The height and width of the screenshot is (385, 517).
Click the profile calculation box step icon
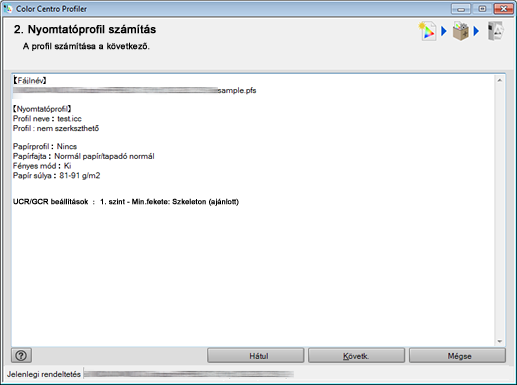pos(461,31)
